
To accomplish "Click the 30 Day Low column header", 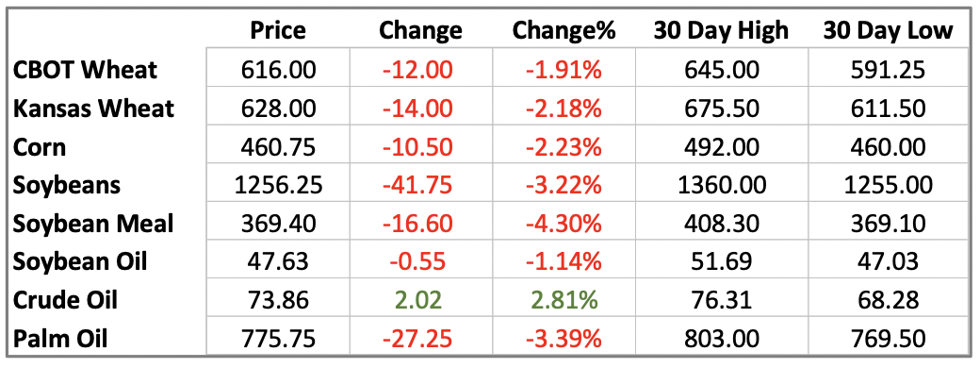I will tap(888, 30).
